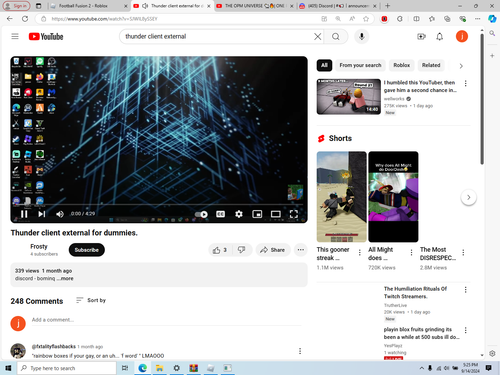Open Edge sidebar settings gear
Image resolution: width=500 pixels, height=375 pixels.
coord(492,353)
